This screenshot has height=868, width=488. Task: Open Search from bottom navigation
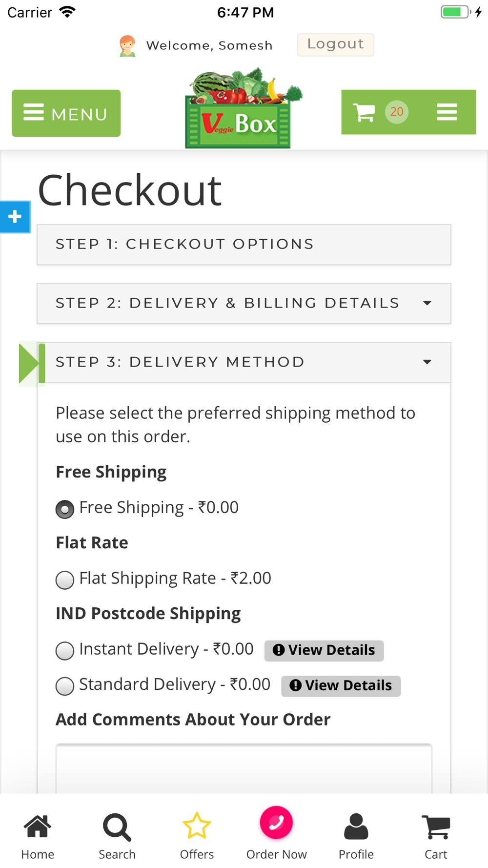click(x=117, y=836)
